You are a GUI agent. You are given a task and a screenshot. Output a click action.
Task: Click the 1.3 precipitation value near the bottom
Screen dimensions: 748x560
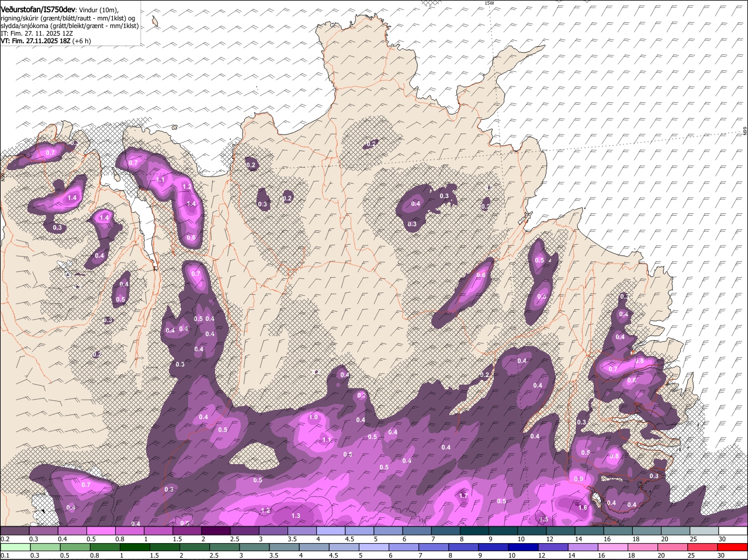coord(296,516)
